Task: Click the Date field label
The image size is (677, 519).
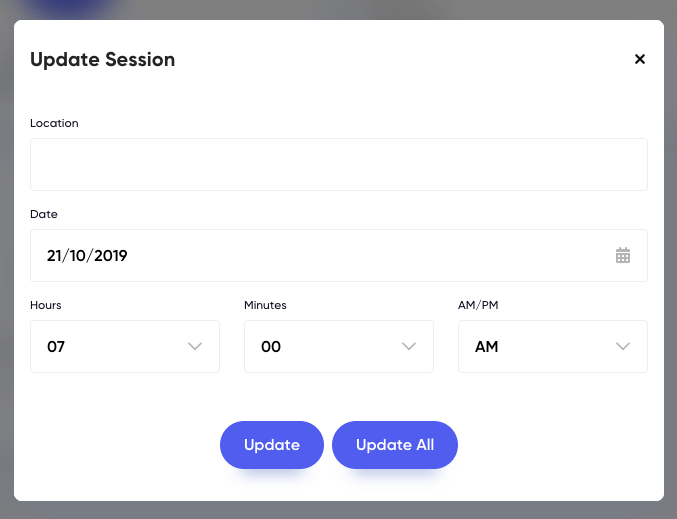Action: point(44,214)
